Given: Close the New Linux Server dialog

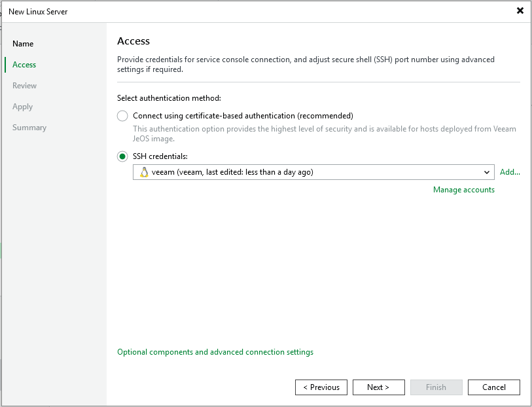Looking at the screenshot, I should point(520,10).
